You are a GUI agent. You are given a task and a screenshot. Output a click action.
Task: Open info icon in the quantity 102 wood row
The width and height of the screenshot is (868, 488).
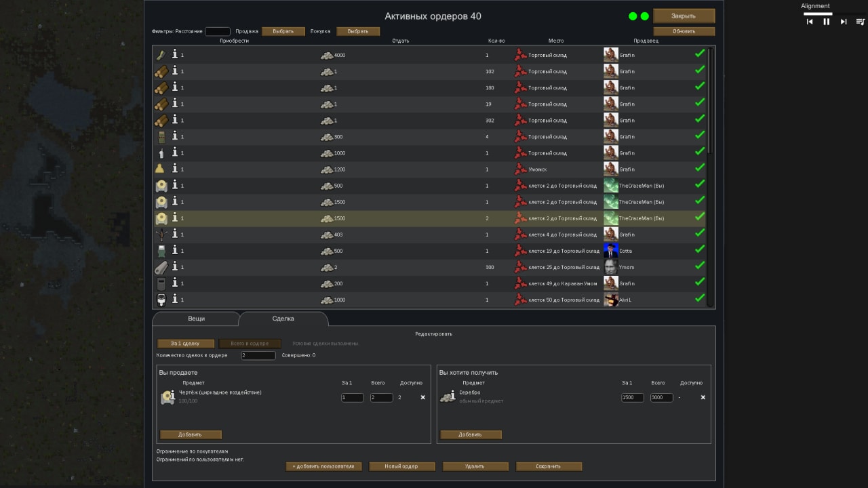click(175, 70)
